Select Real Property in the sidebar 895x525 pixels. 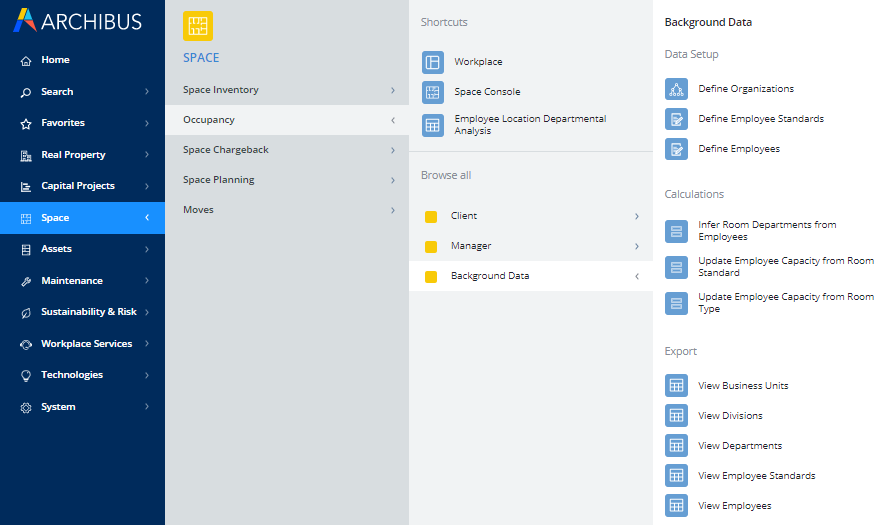[x=82, y=155]
